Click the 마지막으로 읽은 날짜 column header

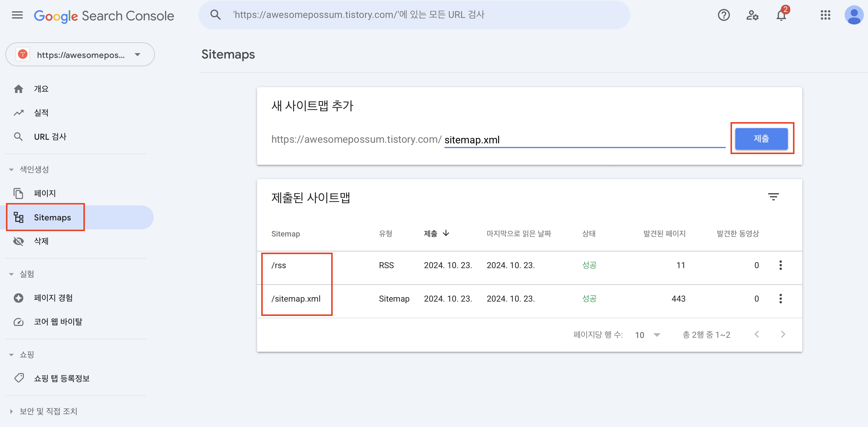pos(519,234)
